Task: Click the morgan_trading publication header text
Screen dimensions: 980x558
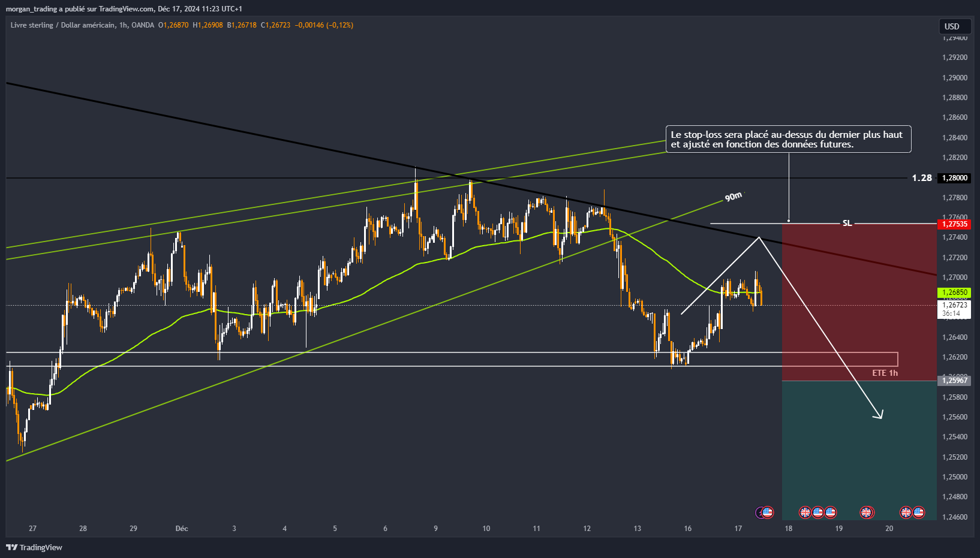Action: (x=124, y=9)
